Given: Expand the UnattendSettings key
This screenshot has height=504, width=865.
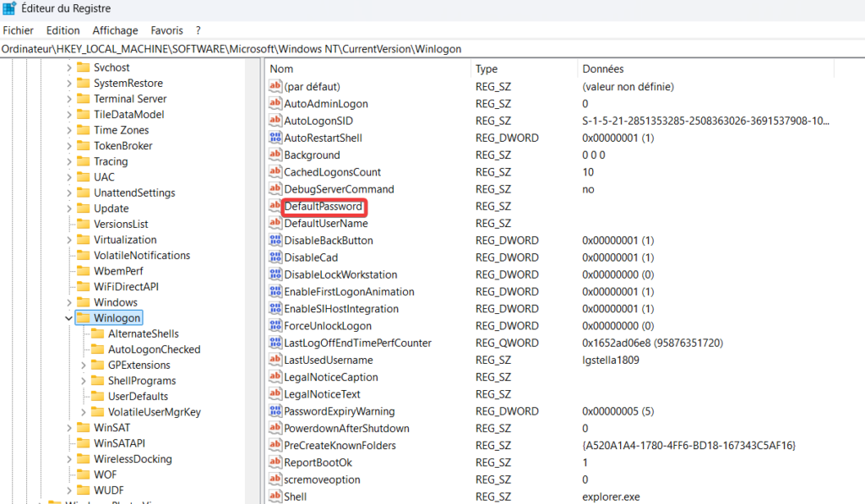Looking at the screenshot, I should 69,193.
